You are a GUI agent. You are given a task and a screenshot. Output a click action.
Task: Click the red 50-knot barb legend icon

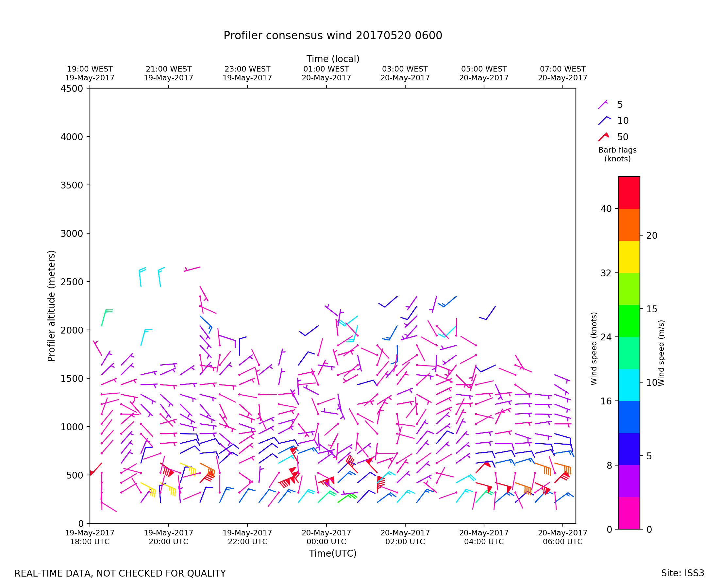click(x=603, y=137)
